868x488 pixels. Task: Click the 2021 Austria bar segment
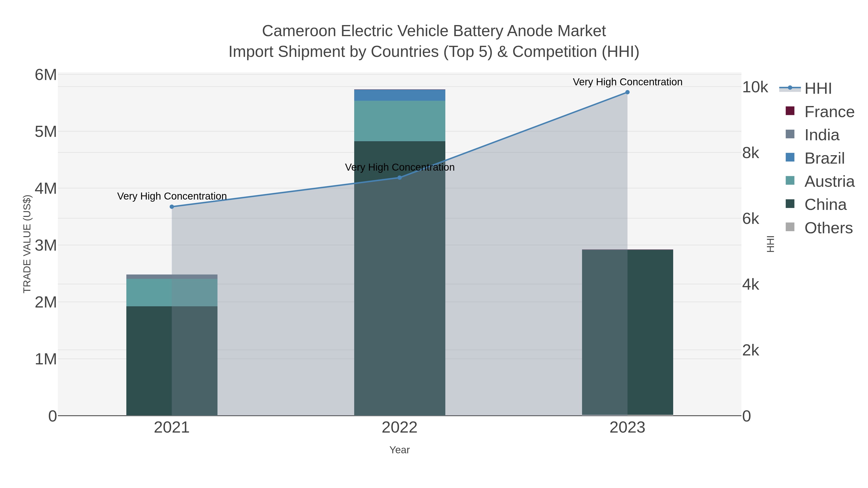tap(172, 292)
